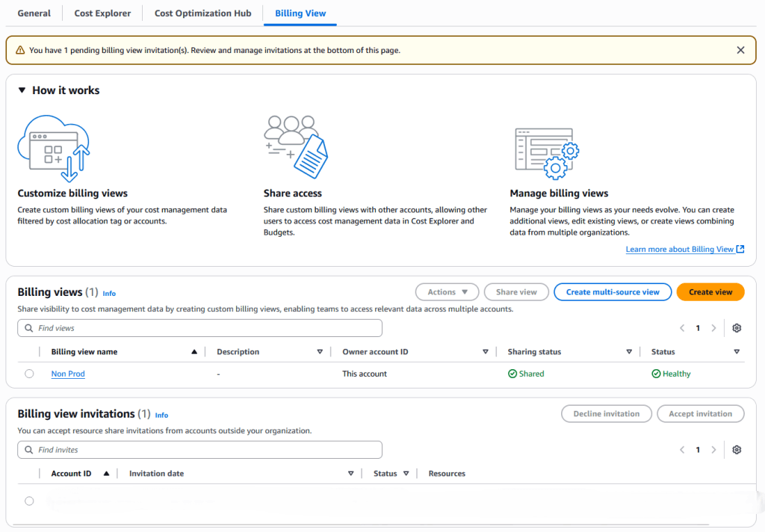765x532 pixels.
Task: Collapse the How it works section
Action: (x=22, y=90)
